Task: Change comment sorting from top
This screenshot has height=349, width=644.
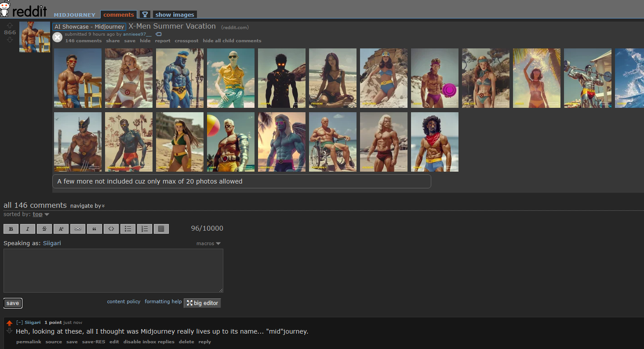Action: point(40,214)
